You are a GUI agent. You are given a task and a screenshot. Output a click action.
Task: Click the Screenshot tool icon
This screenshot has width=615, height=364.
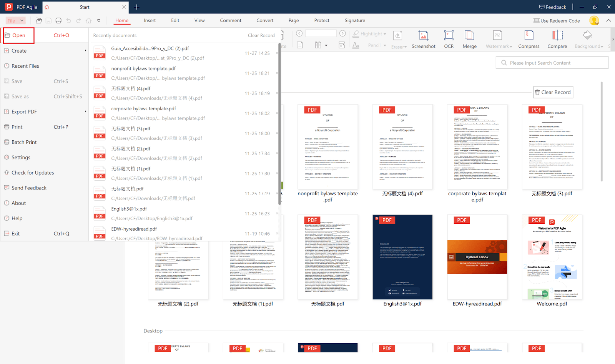423,36
